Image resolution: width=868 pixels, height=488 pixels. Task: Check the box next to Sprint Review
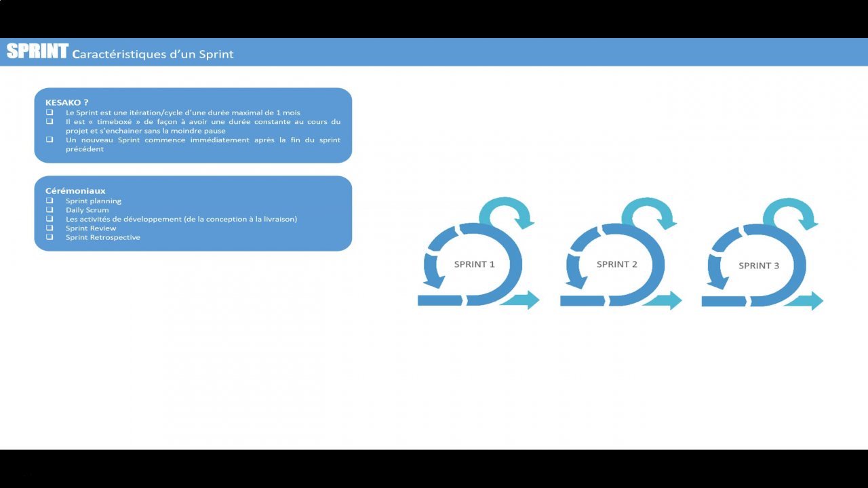50,228
